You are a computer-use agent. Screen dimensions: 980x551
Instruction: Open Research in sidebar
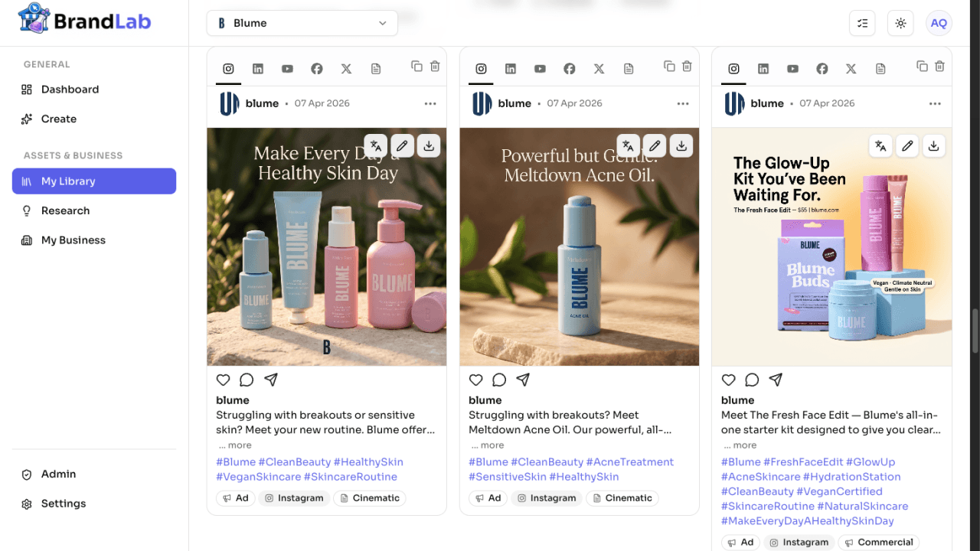[x=94, y=210]
